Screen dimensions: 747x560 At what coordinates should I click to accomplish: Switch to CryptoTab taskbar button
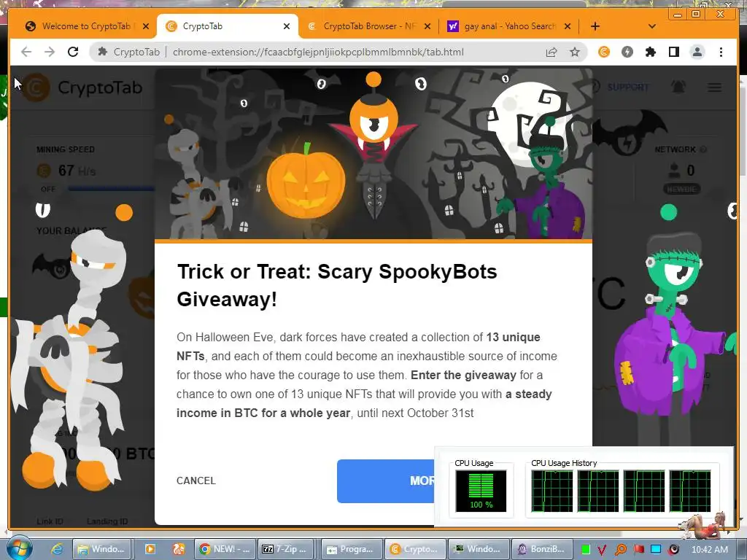414,549
